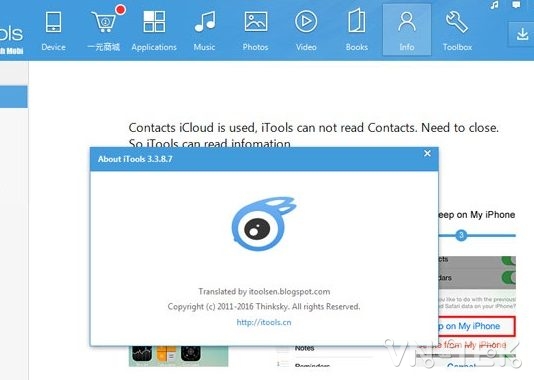Toggle the first green switch in screenshot
534x380 pixels.
coord(509,261)
